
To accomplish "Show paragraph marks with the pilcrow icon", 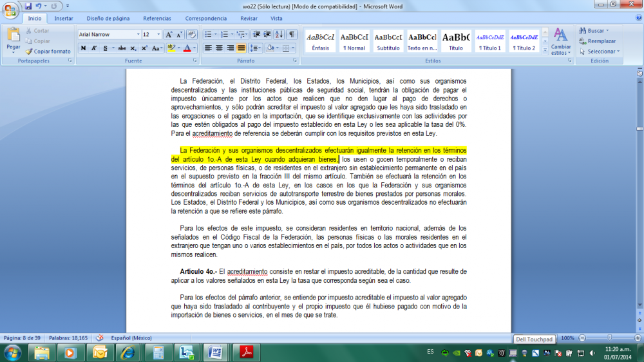I will click(x=291, y=35).
